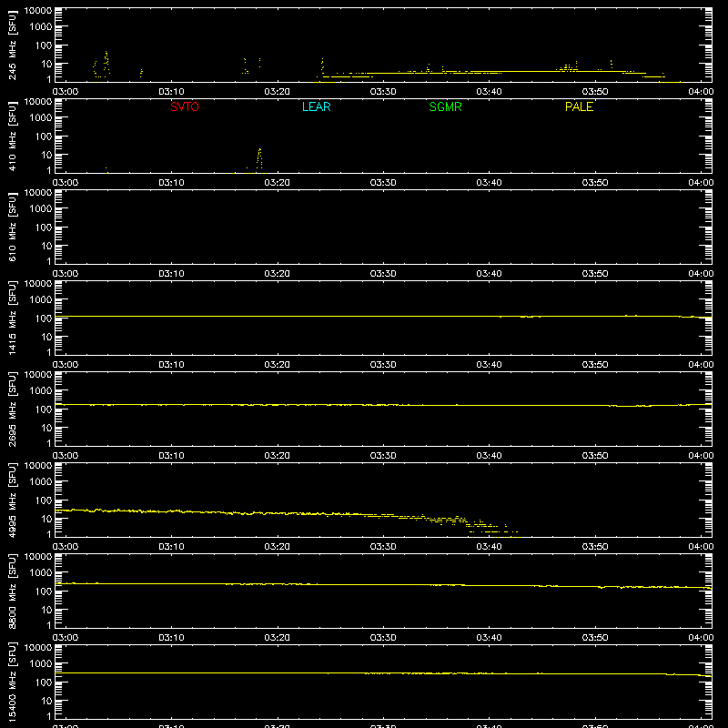Click the 15400 MHz flux trace line
728x728 pixels.
[x=383, y=673]
